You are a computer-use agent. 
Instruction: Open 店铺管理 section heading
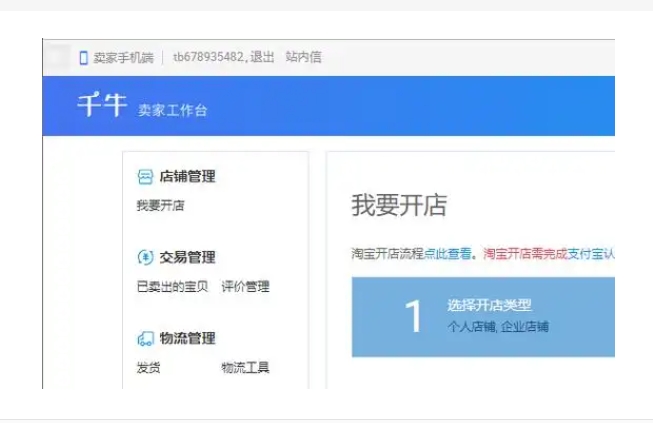pos(187,177)
